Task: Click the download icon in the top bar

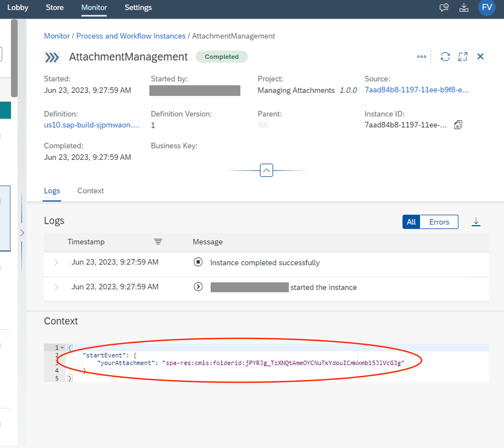Action: pos(464,7)
